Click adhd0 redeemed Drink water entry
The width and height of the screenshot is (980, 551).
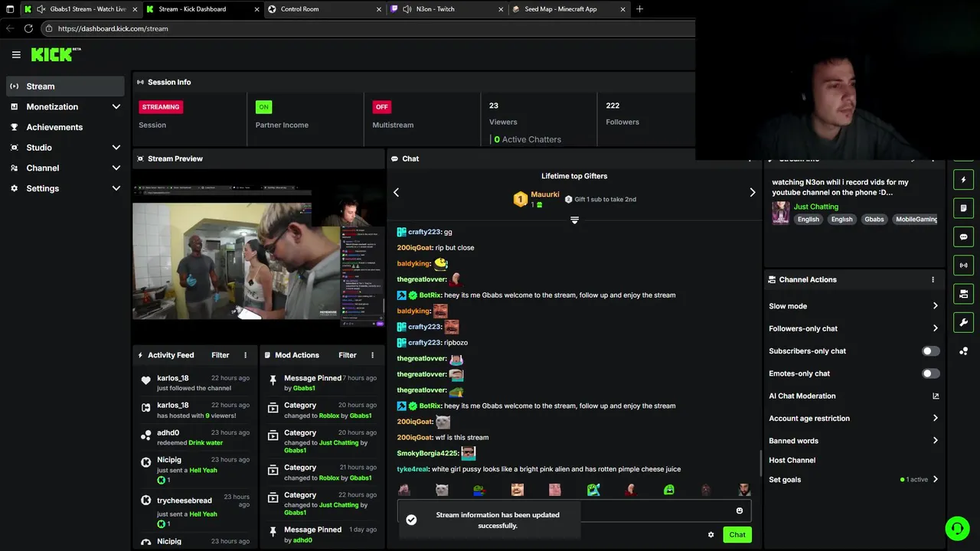click(195, 437)
